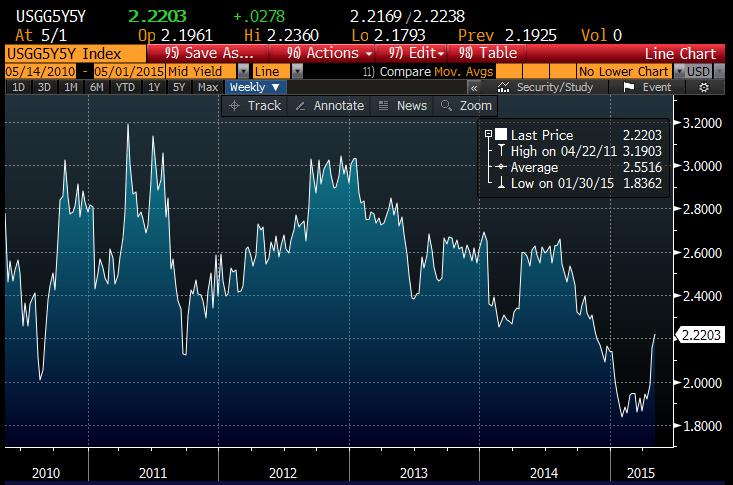Click the Track crosshair tool
Image resolution: width=733 pixels, height=485 pixels.
click(256, 106)
